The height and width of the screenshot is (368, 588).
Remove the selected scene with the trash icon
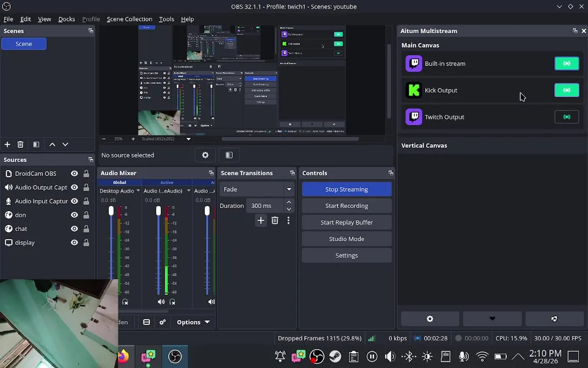[20, 145]
